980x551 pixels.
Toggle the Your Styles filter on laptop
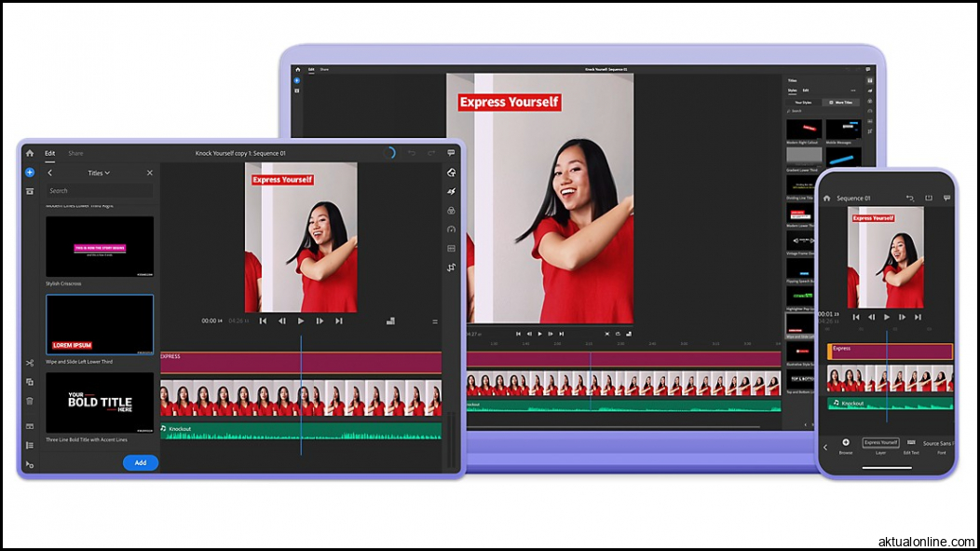tap(804, 103)
